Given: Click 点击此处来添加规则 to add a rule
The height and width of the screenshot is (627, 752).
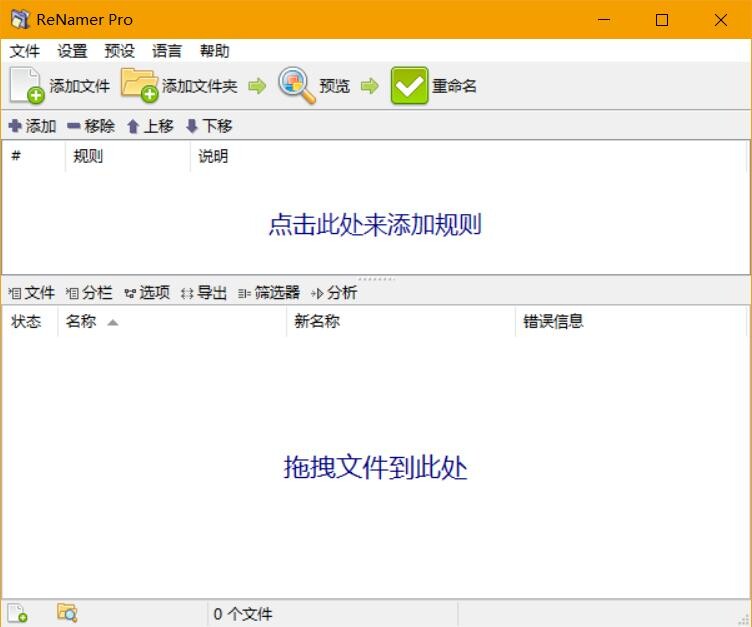Looking at the screenshot, I should click(x=375, y=224).
